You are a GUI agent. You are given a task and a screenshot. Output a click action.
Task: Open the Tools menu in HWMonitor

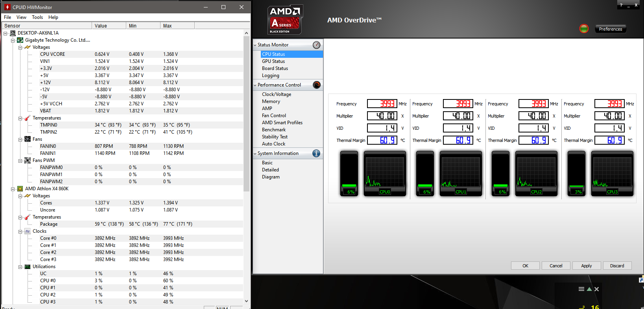(37, 17)
